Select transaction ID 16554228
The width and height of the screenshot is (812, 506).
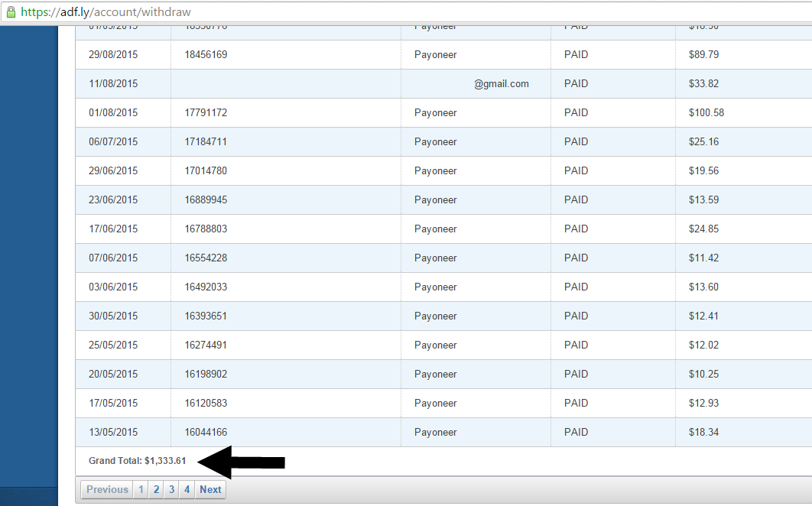click(206, 258)
